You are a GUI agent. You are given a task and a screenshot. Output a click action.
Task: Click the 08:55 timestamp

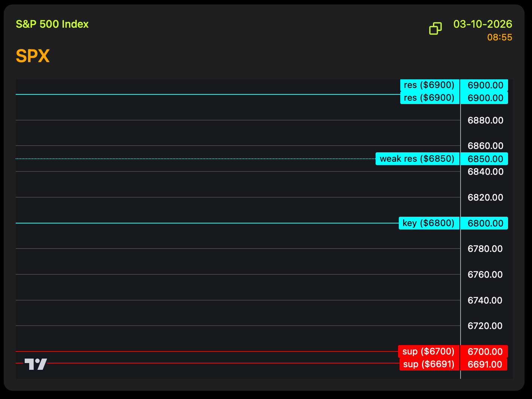[499, 37]
